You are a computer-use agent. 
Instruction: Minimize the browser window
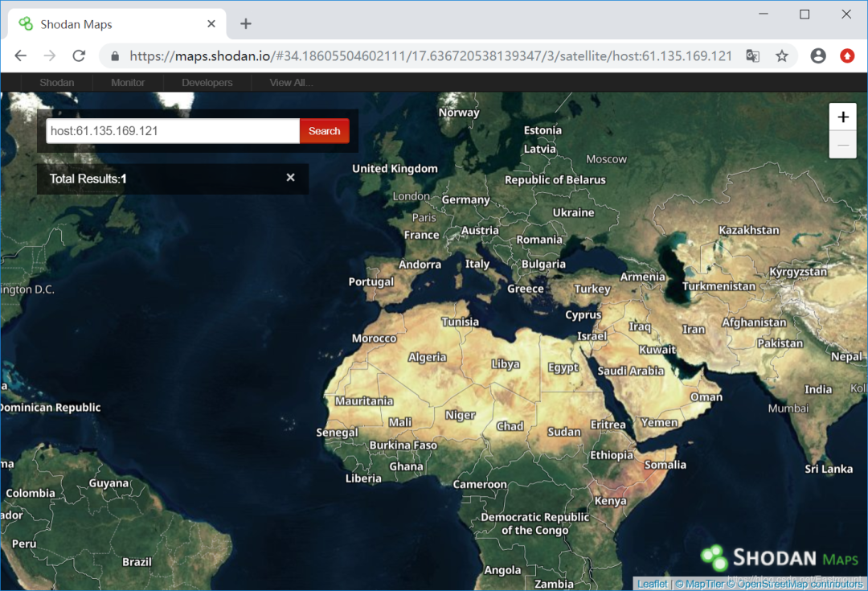point(764,14)
